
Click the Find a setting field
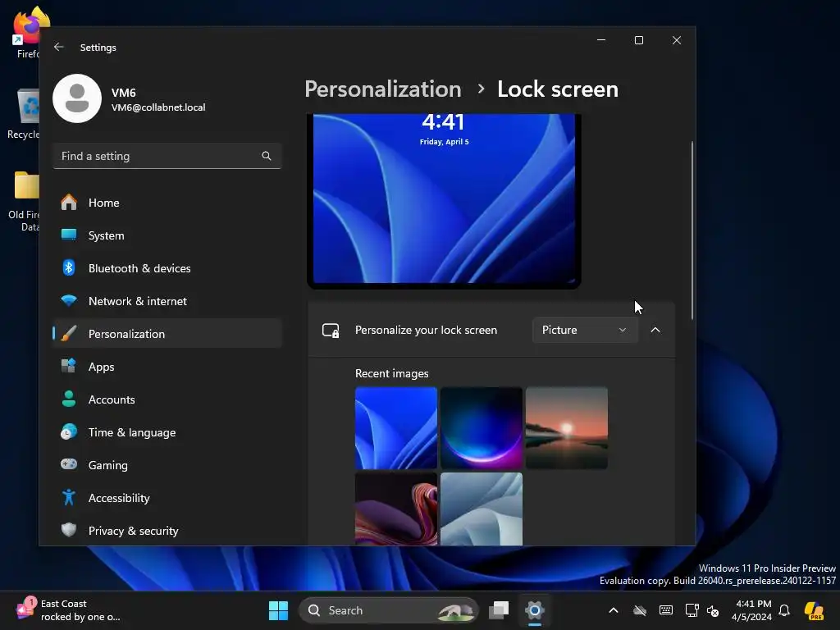pos(167,156)
